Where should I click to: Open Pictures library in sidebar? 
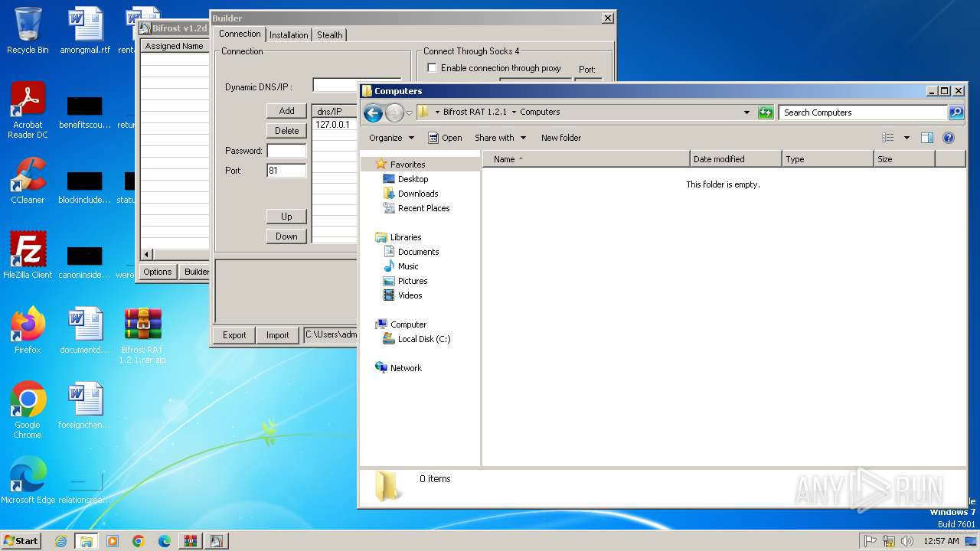(413, 281)
